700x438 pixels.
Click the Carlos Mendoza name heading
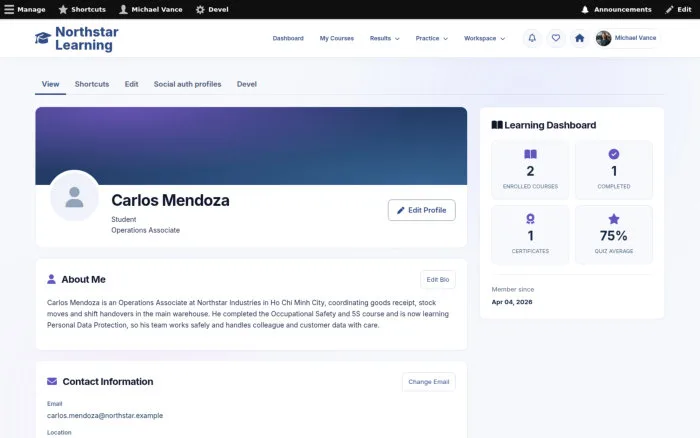pos(170,200)
